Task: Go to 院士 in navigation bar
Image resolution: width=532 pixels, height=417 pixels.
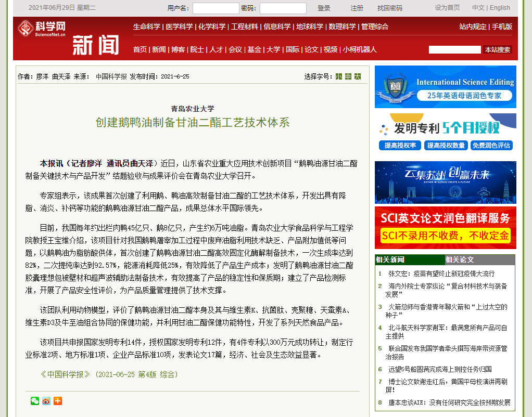Action: click(197, 49)
